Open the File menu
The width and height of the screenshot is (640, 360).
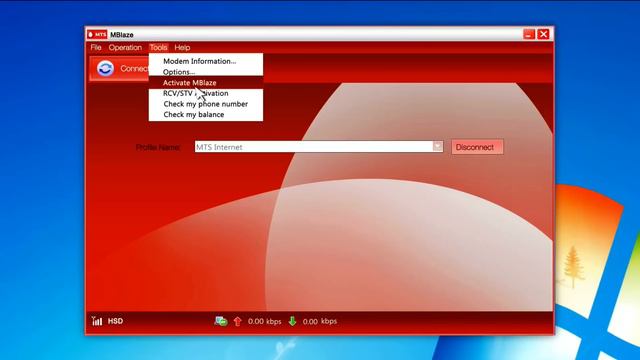tap(96, 47)
